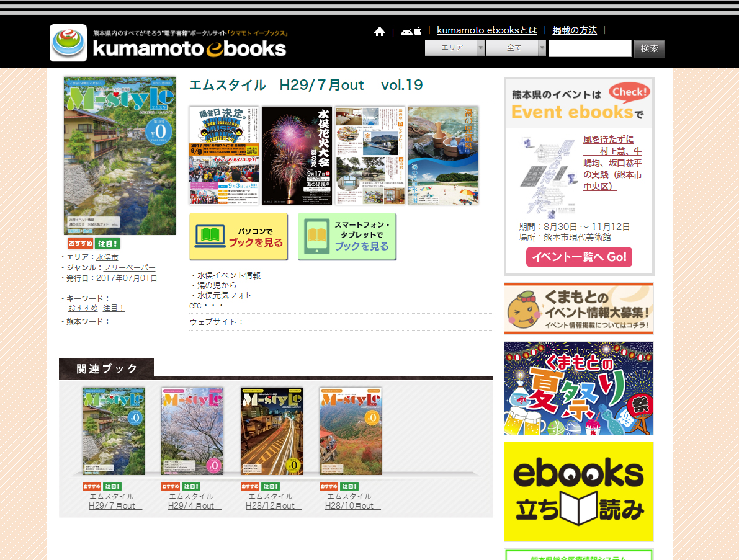
Task: Open book with スマートフォン・タブレット button
Action: tap(347, 237)
